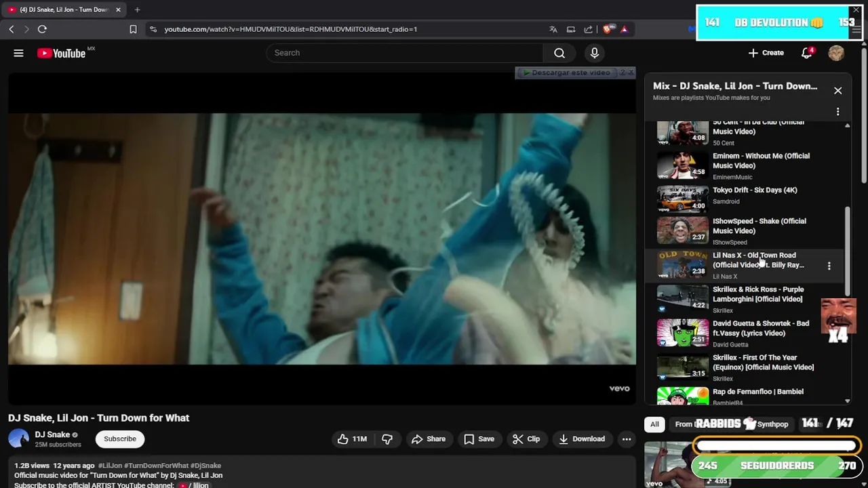This screenshot has width=868, height=488.
Task: Open the Mix playlist three-dot menu
Action: (x=837, y=111)
